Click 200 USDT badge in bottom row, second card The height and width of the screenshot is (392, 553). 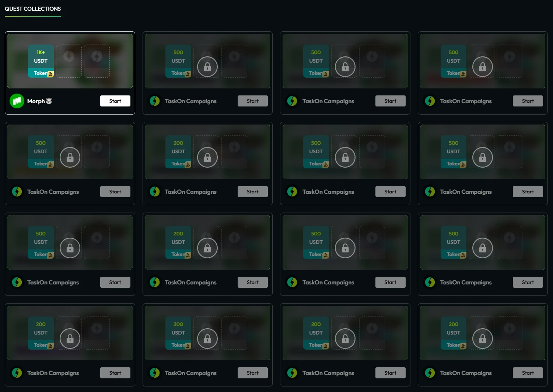(x=178, y=333)
